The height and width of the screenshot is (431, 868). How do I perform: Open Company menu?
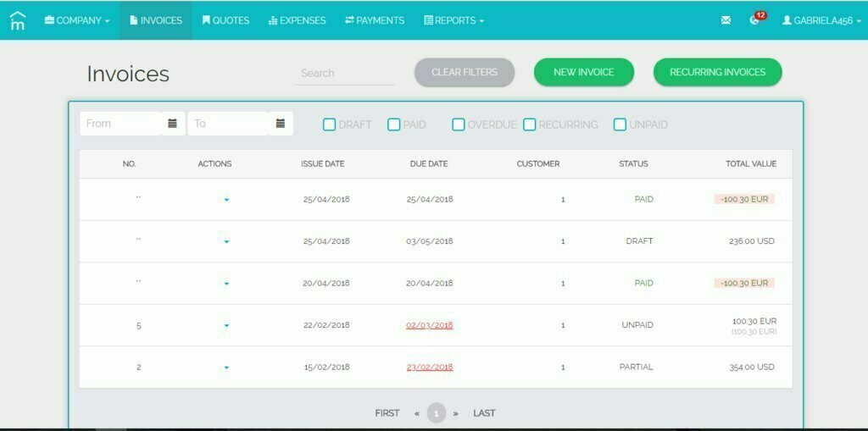[x=77, y=20]
